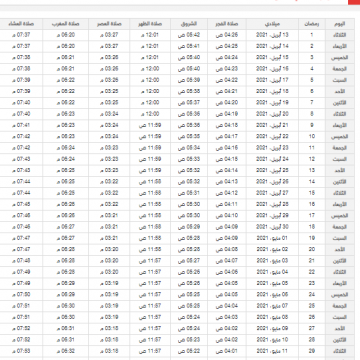The image size is (360, 360).
Task: Click the 01 مايو 2021 date cell
Action: click(272, 238)
